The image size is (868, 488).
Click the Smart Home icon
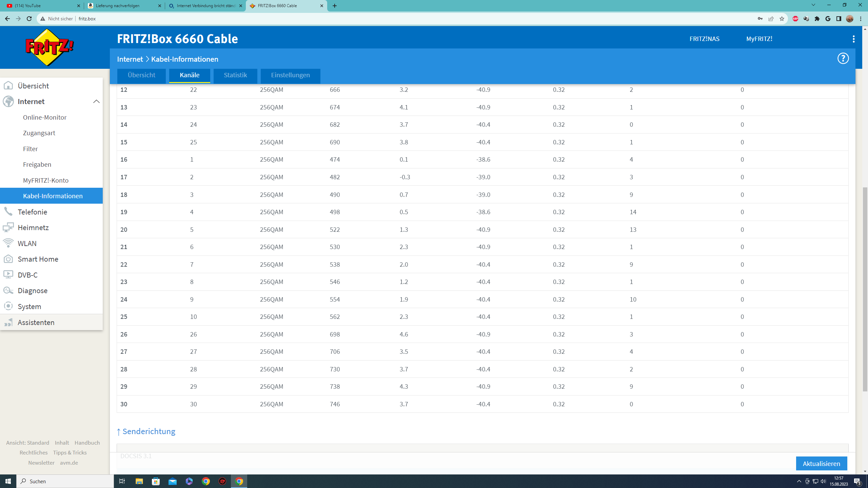[x=8, y=259]
